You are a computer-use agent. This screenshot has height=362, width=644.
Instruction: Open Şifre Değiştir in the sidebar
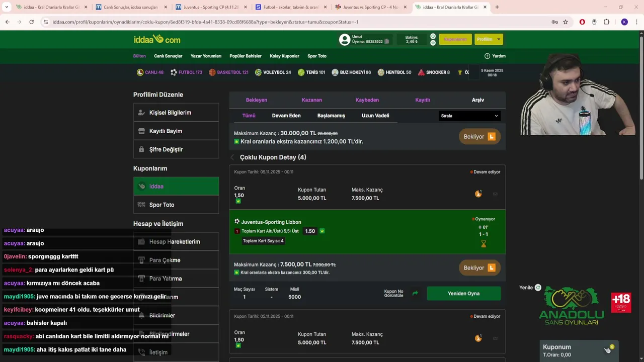click(x=176, y=149)
